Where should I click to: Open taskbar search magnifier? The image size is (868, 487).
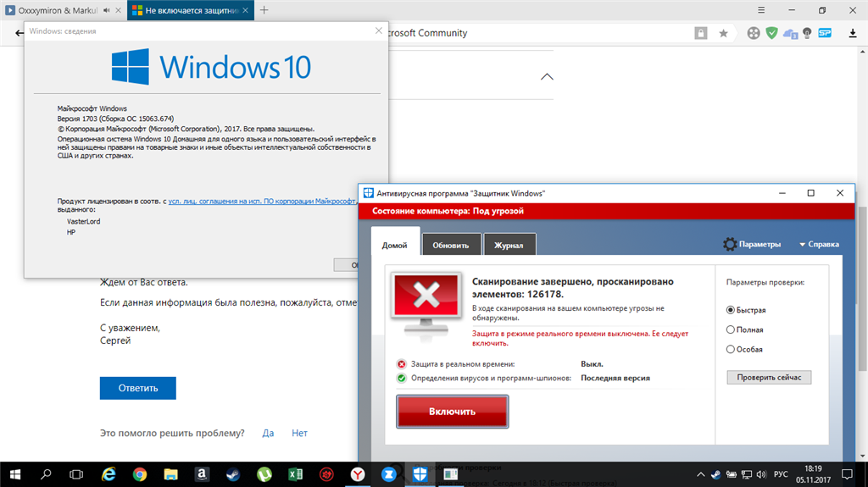(46, 474)
